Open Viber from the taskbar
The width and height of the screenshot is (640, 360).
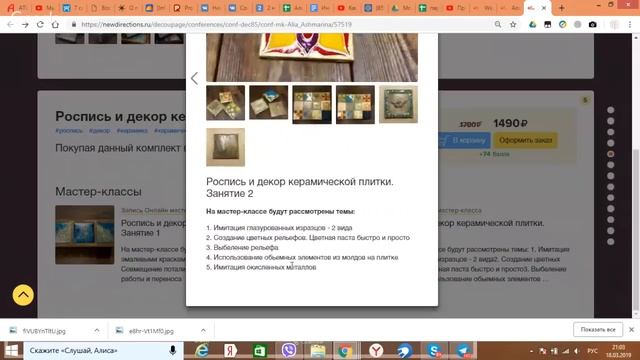(289, 351)
